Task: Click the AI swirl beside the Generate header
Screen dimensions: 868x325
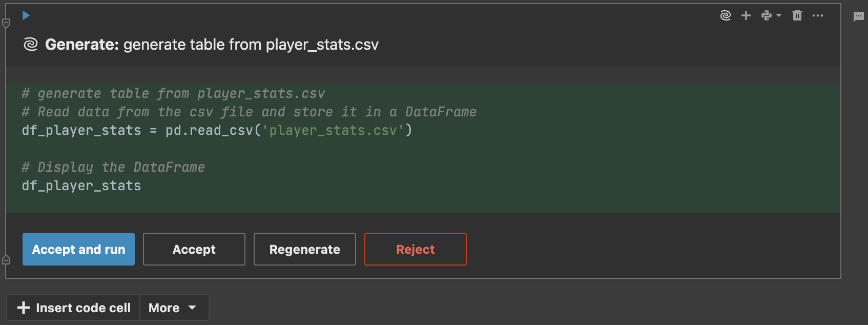Action: point(31,45)
